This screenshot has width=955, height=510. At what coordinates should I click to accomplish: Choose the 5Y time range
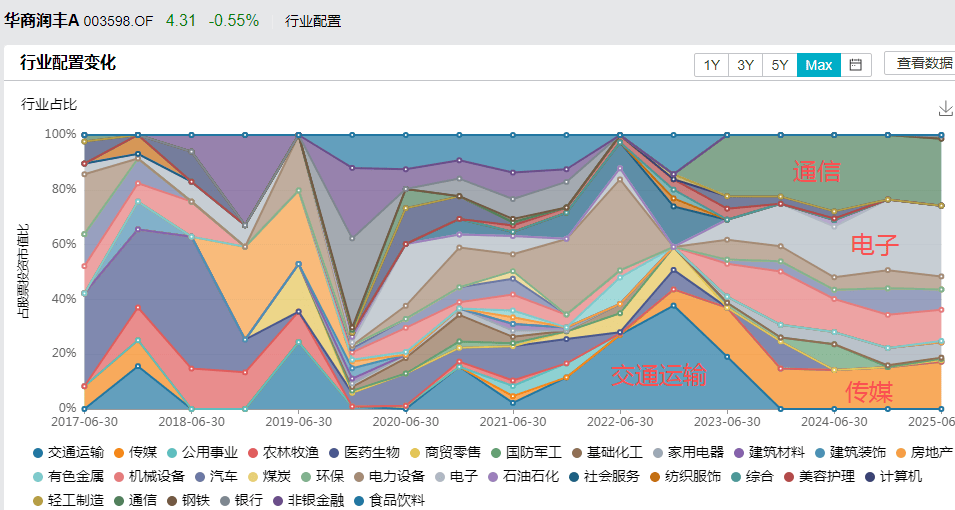click(x=780, y=65)
